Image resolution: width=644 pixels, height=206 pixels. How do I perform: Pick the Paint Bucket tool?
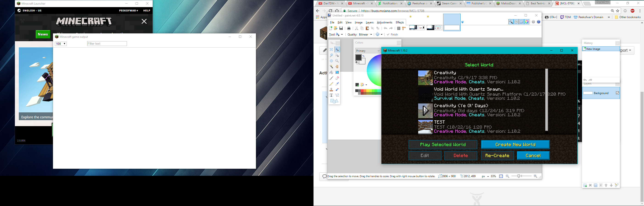(x=331, y=72)
